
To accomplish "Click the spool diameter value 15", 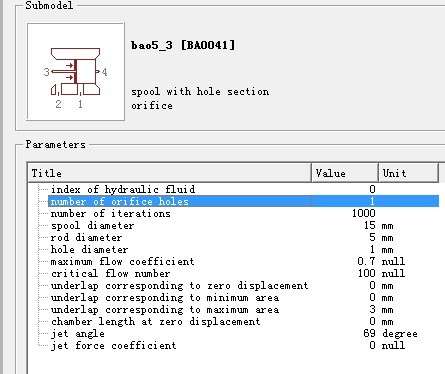I will click(370, 225).
